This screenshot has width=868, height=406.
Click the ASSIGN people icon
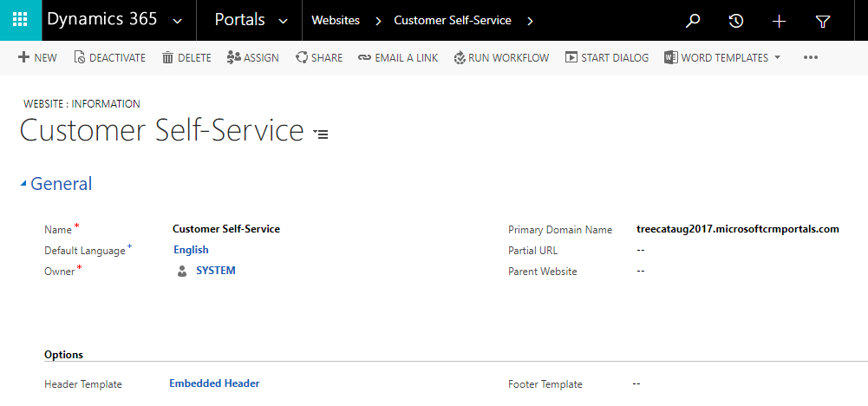233,57
